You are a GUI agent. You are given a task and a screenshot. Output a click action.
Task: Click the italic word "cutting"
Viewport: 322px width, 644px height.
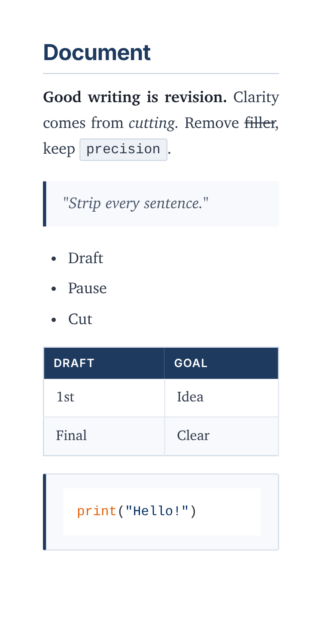pos(152,123)
